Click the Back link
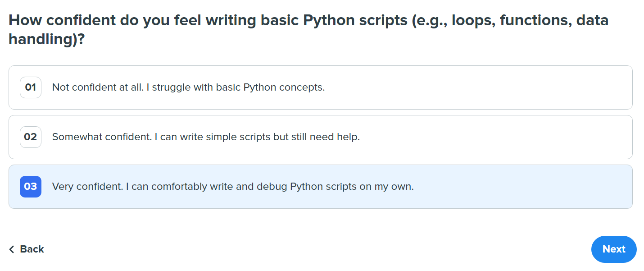The image size is (644, 271). click(x=32, y=249)
